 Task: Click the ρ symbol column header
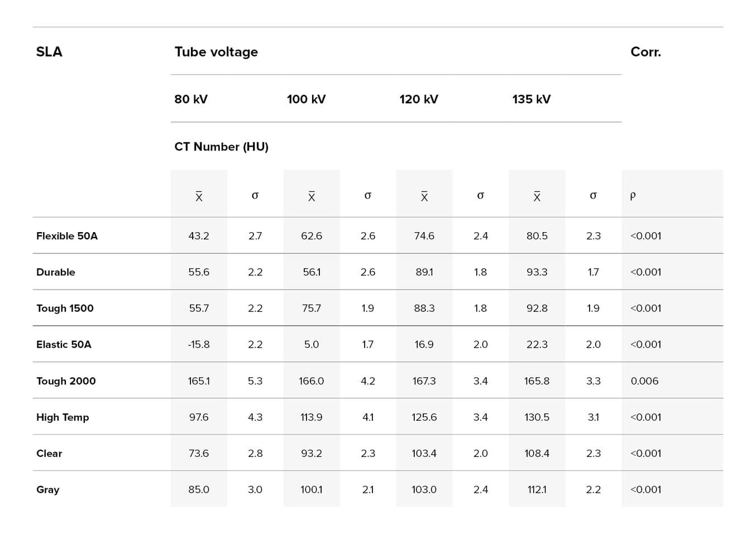633,196
